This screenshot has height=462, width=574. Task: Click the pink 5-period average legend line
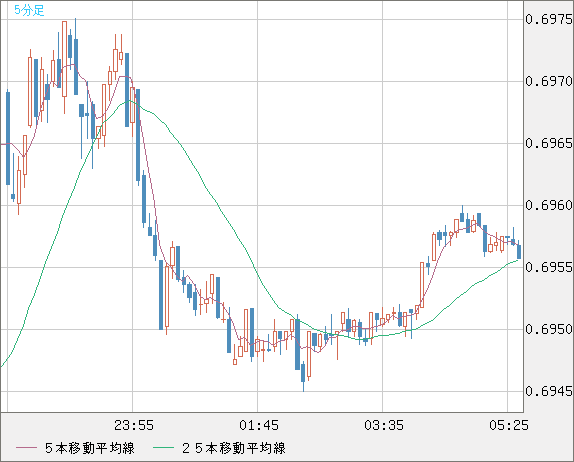(26, 448)
